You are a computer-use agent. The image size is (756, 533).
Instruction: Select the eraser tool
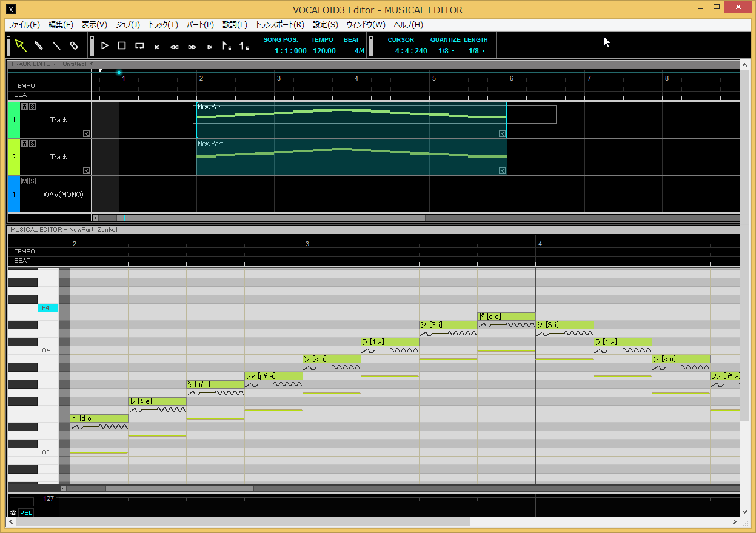pos(74,45)
